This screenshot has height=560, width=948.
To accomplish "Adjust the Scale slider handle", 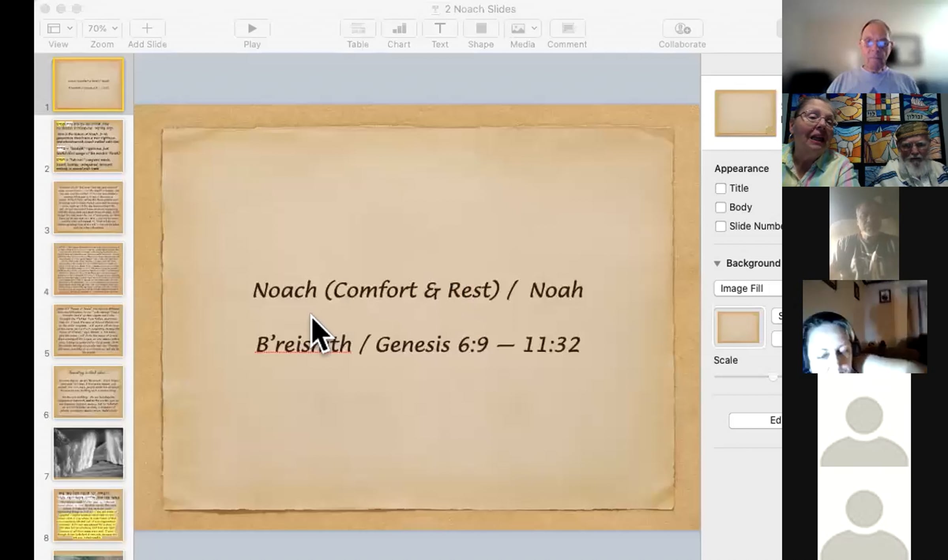I will click(x=773, y=377).
